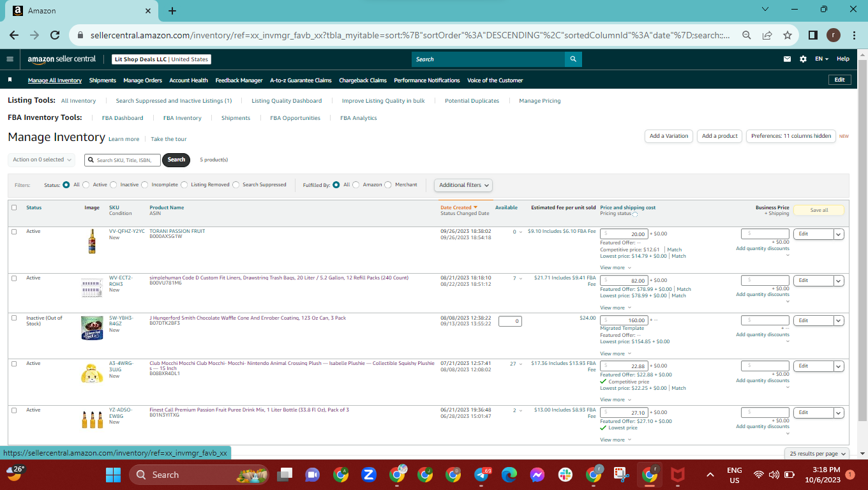The height and width of the screenshot is (490, 868).
Task: Open the Chrome three-dot menu
Action: pyautogui.click(x=853, y=35)
